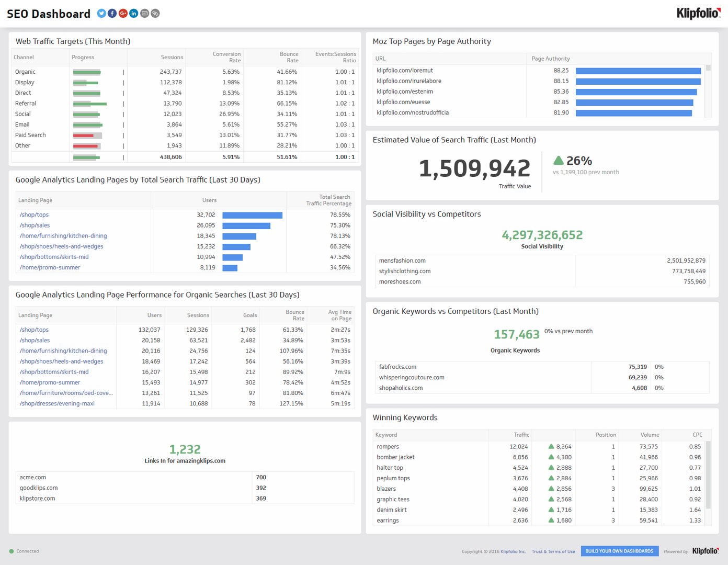Click green up arrow in earrings row
Viewport: 728px width, 565px height.
pyautogui.click(x=551, y=520)
